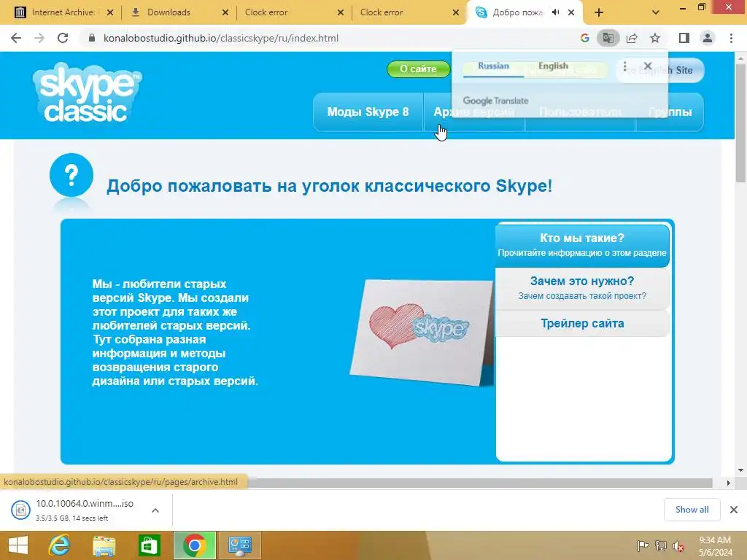Open the Моды Skype 8 menu item
Image resolution: width=747 pixels, height=560 pixels.
368,112
